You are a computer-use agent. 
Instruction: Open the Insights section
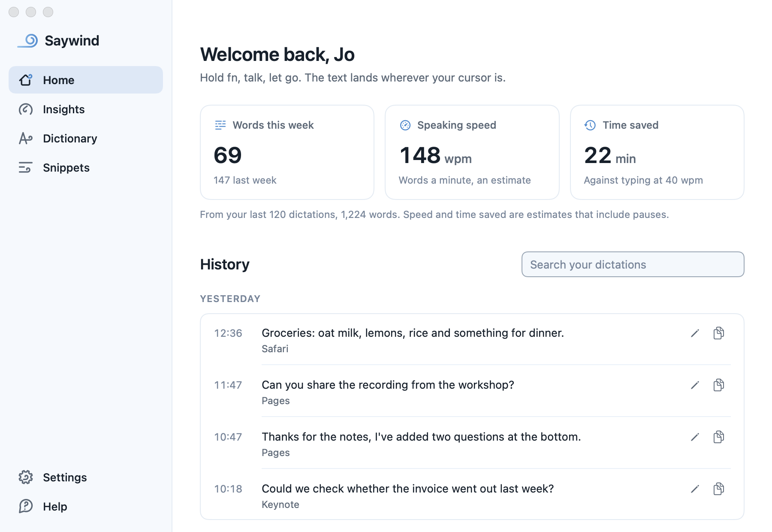coord(86,109)
